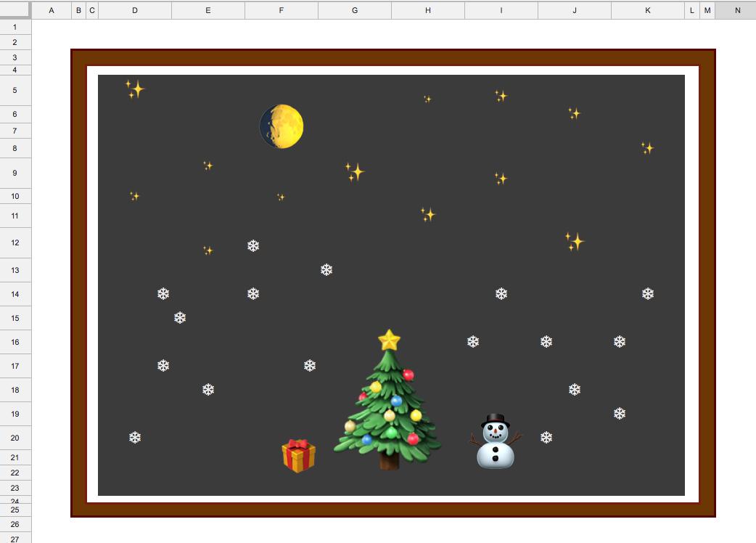The height and width of the screenshot is (543, 756).
Task: Select row 13 header
Action: pyautogui.click(x=15, y=270)
